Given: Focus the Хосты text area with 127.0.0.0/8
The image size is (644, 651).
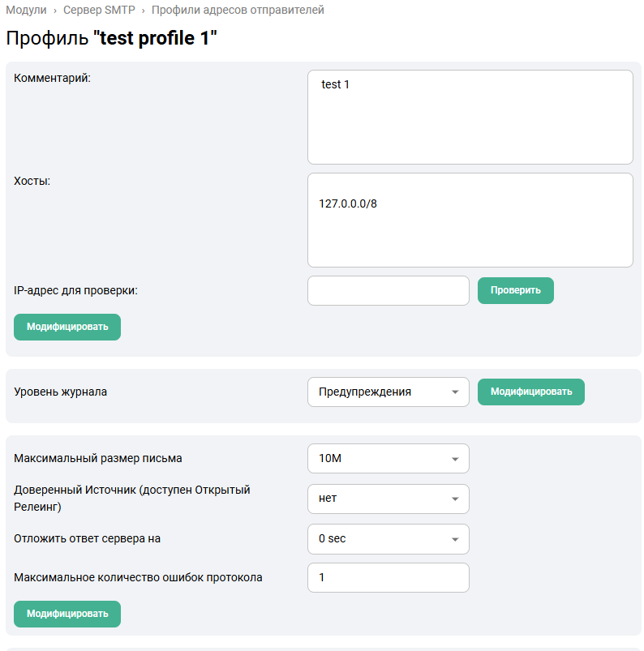Looking at the screenshot, I should (x=470, y=220).
